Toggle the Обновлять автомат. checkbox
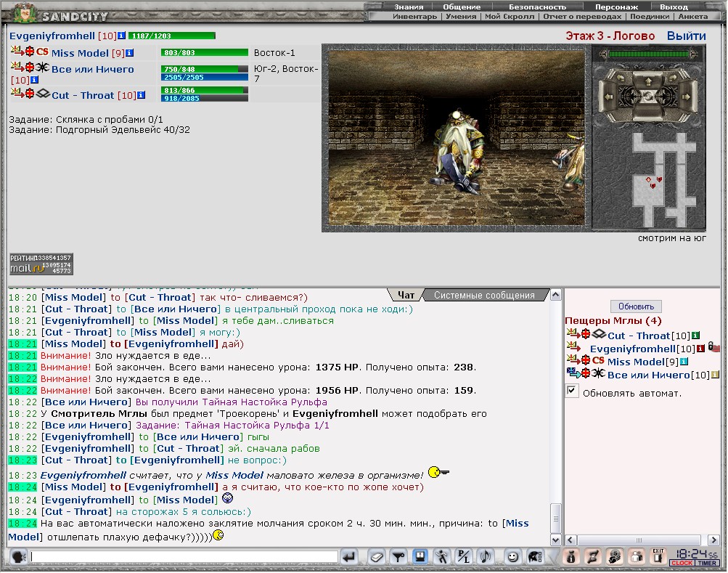Image resolution: width=728 pixels, height=573 pixels. click(572, 391)
